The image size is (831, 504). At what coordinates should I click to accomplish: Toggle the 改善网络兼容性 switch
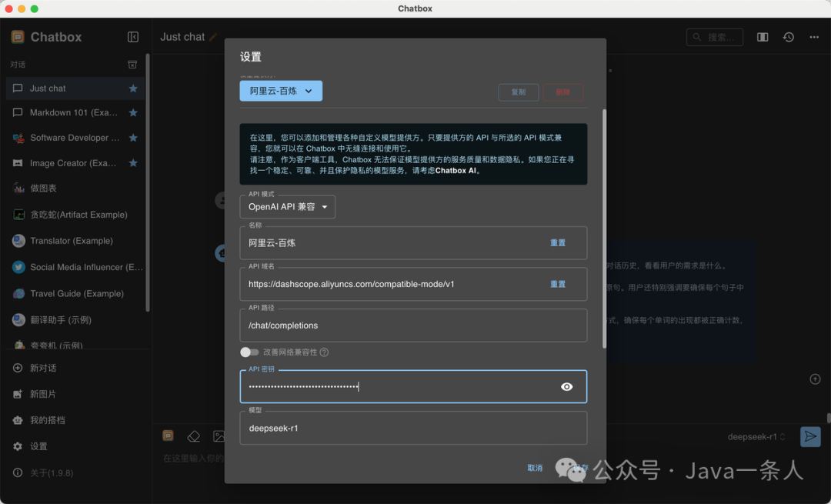249,352
